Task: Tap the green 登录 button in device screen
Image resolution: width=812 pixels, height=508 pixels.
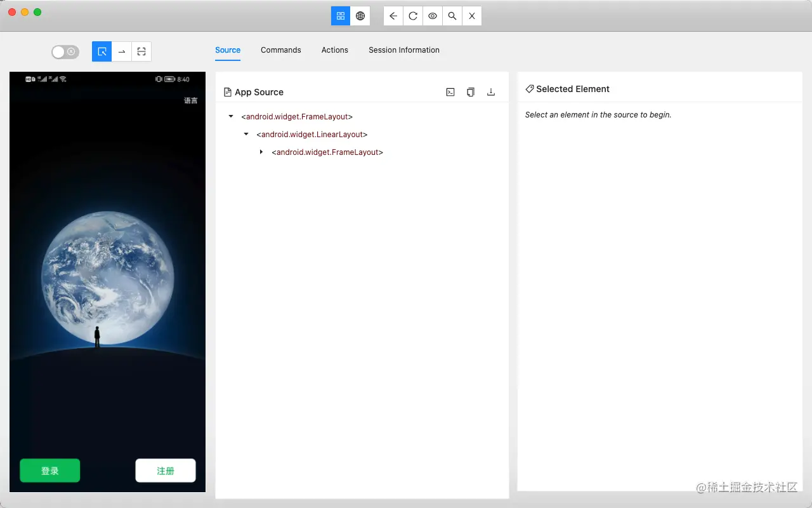Action: pyautogui.click(x=50, y=471)
